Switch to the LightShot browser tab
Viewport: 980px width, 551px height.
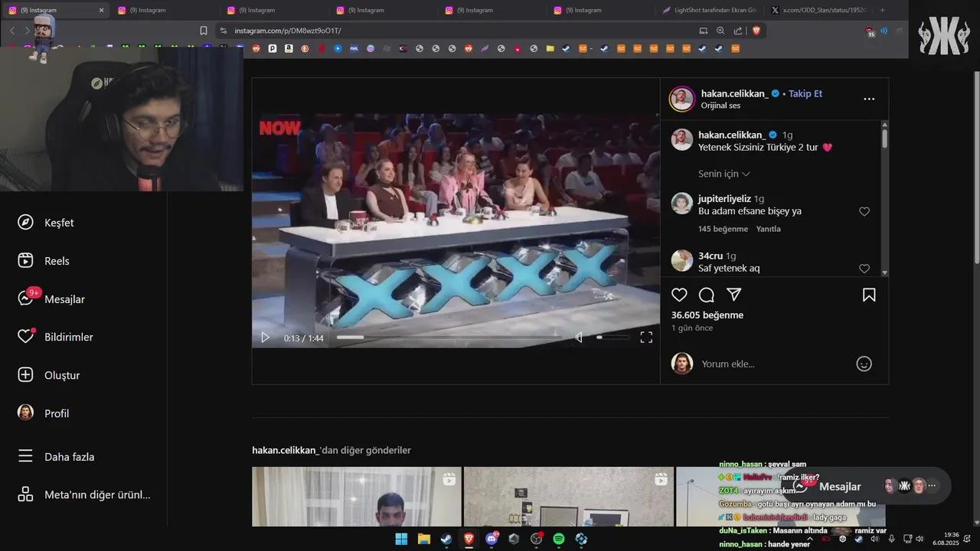[710, 10]
